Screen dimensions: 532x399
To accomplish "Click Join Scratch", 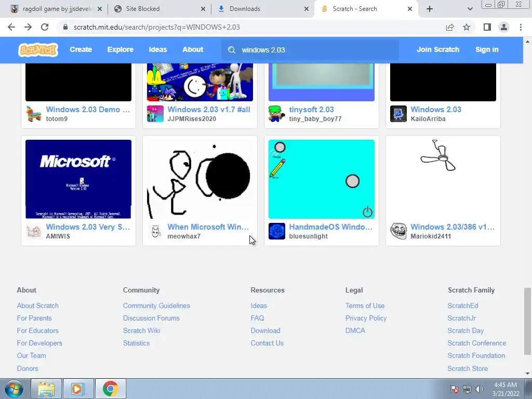I will tap(437, 49).
